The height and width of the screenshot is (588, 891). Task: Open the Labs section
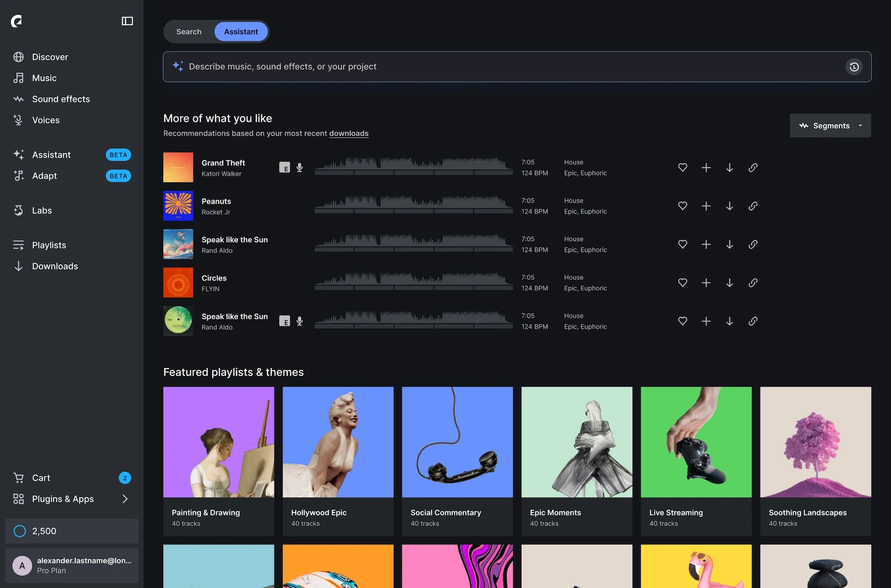click(x=41, y=210)
